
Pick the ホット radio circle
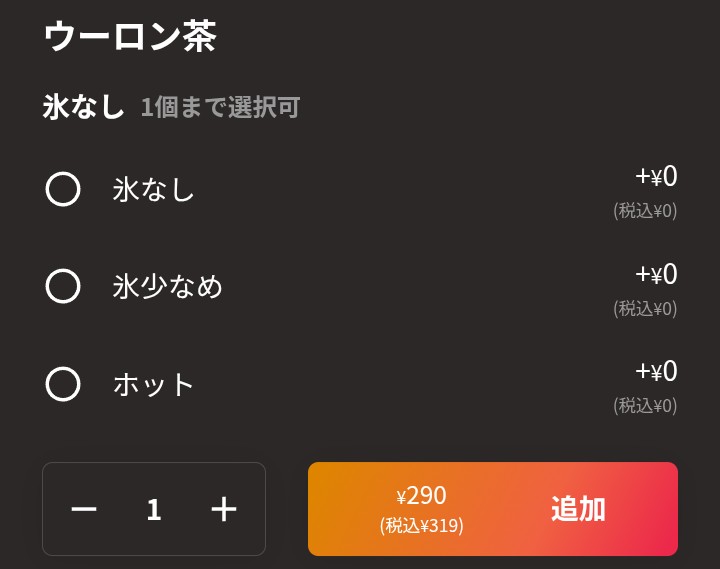tap(63, 384)
